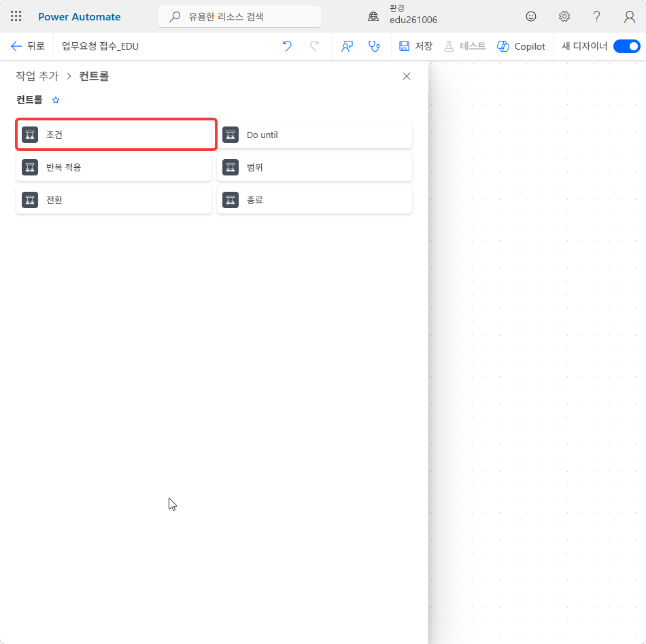Run the flow checker stethoscope

coord(374,46)
